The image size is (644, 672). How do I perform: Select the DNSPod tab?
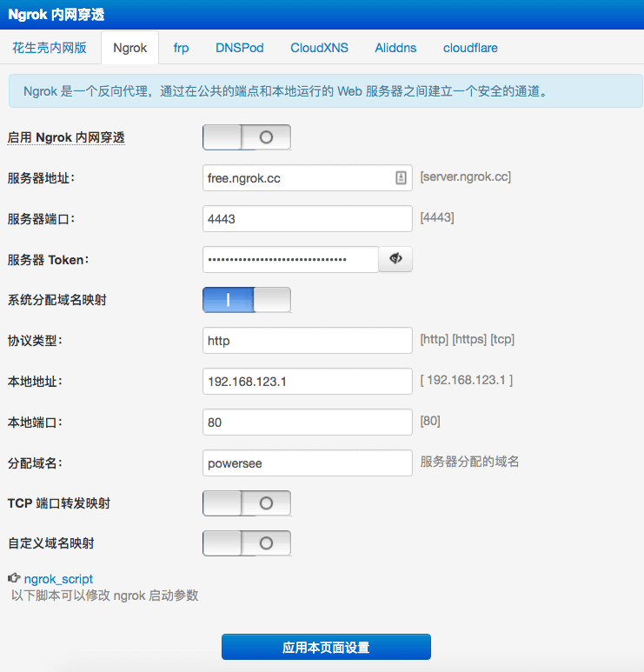click(239, 48)
